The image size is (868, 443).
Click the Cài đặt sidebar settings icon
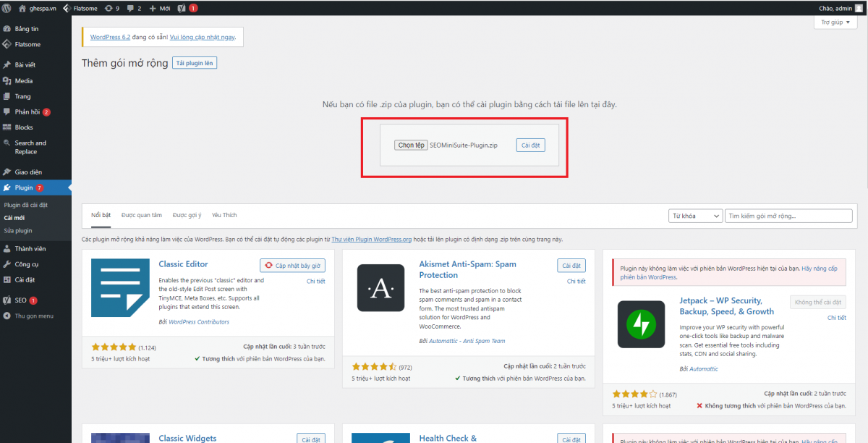7,280
